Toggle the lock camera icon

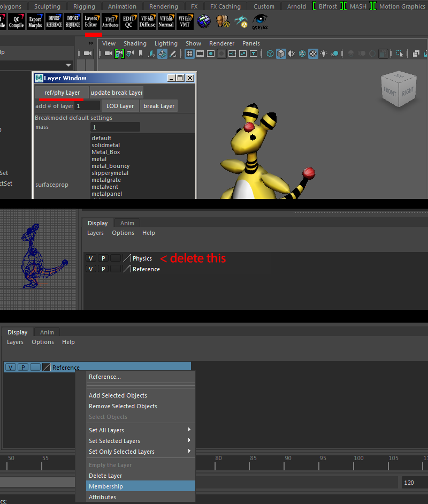point(119,54)
